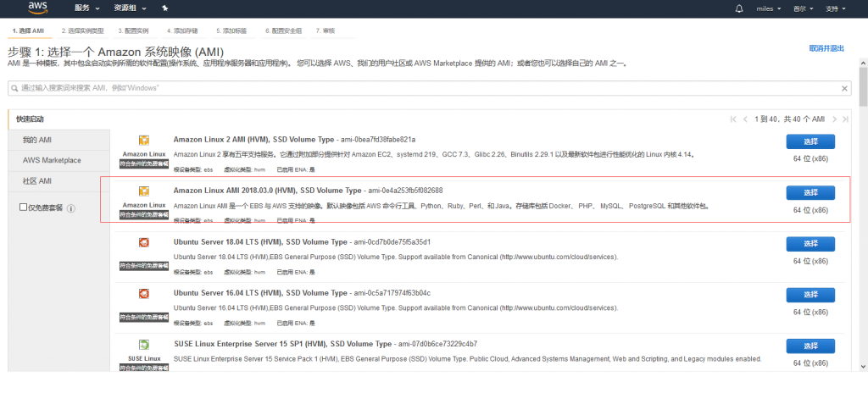Click AMI id ami-07d0b6ce73229c4b7
The height and width of the screenshot is (393, 868).
[436, 344]
